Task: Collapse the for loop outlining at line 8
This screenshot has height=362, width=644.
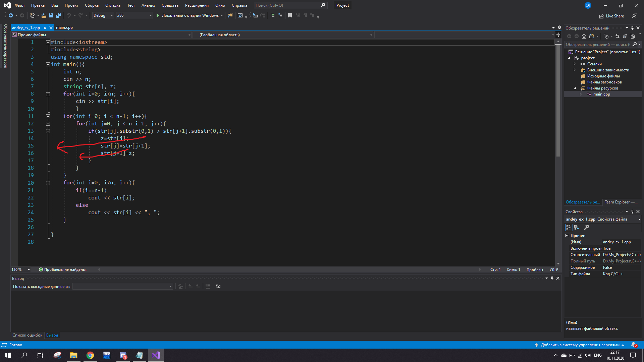Action: (48, 94)
